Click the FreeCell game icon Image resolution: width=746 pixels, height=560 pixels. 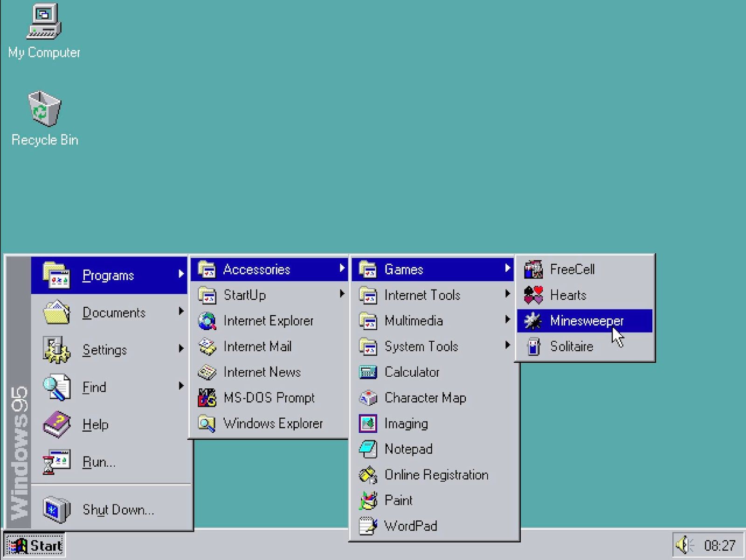[533, 270]
